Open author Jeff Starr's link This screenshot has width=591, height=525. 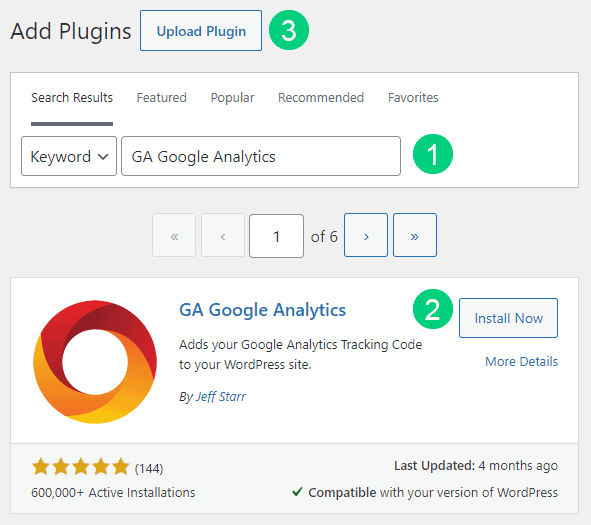coord(221,397)
